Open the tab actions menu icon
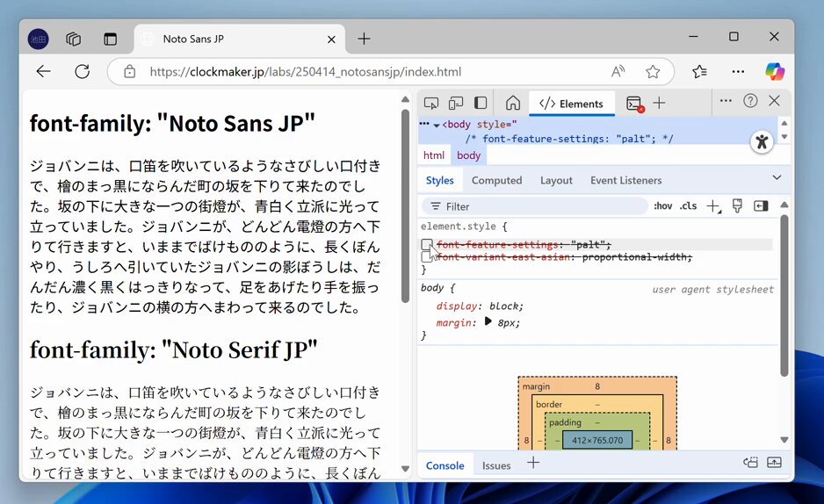 111,39
